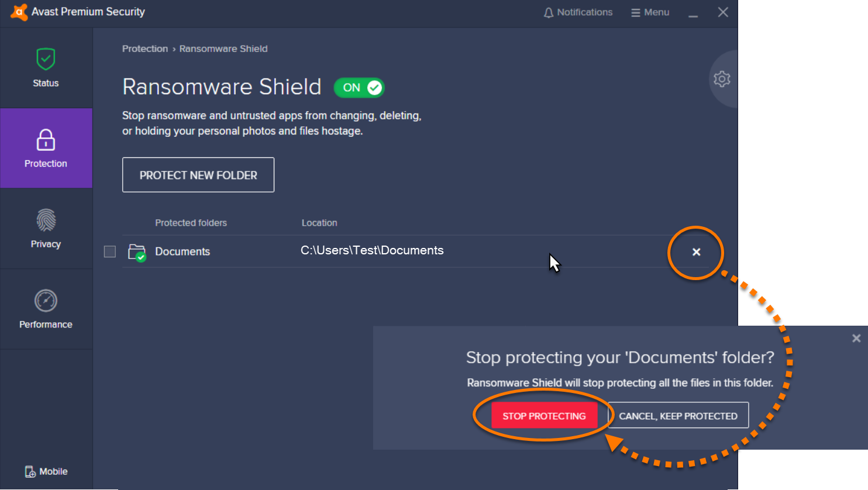Check the Documents folder checkbox
This screenshot has height=490, width=868.
click(110, 251)
